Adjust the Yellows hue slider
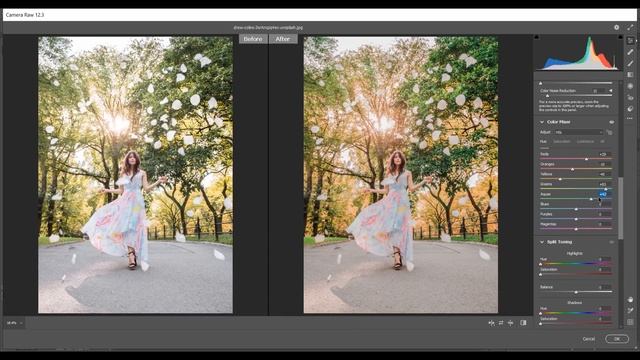Screen dimensions: 640x360 tap(576, 179)
